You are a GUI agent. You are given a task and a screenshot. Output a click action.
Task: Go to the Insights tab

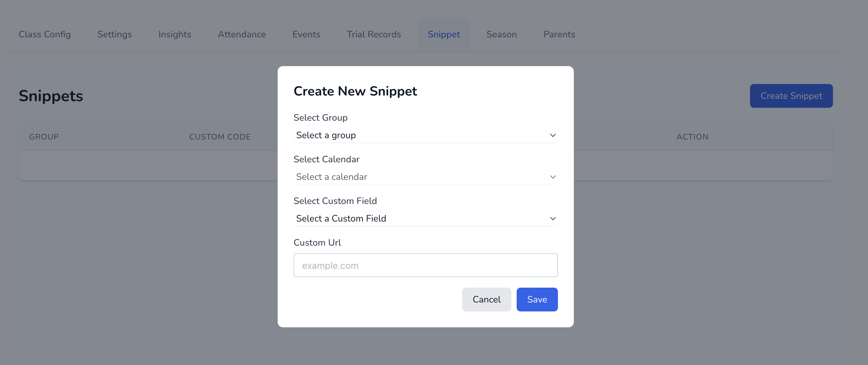pyautogui.click(x=175, y=34)
